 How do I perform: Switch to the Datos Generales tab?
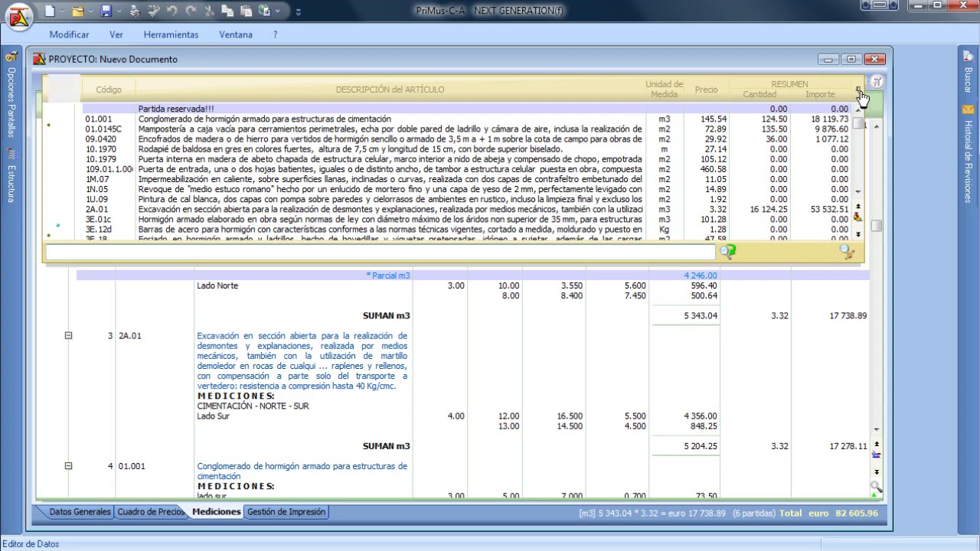[x=80, y=512]
